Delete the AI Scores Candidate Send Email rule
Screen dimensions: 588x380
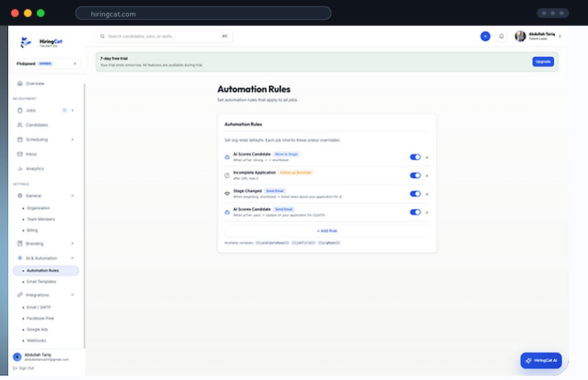(x=427, y=212)
